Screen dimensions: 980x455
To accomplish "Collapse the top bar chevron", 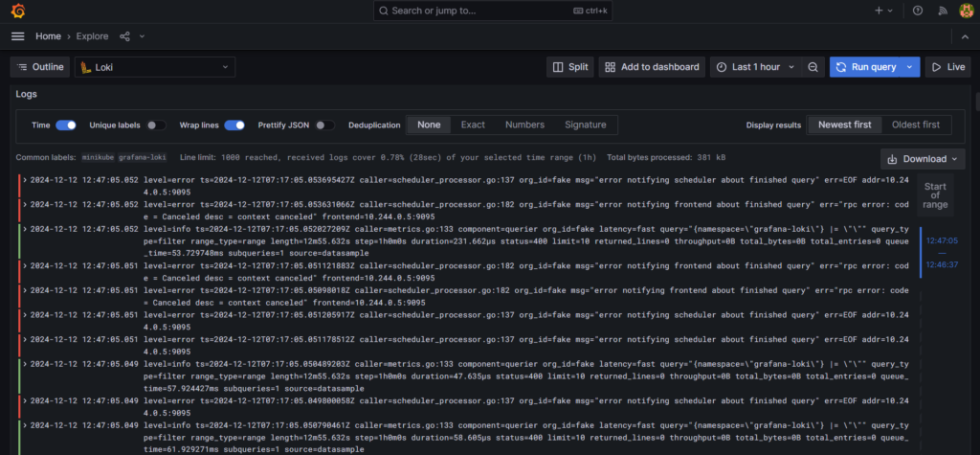I will [965, 36].
